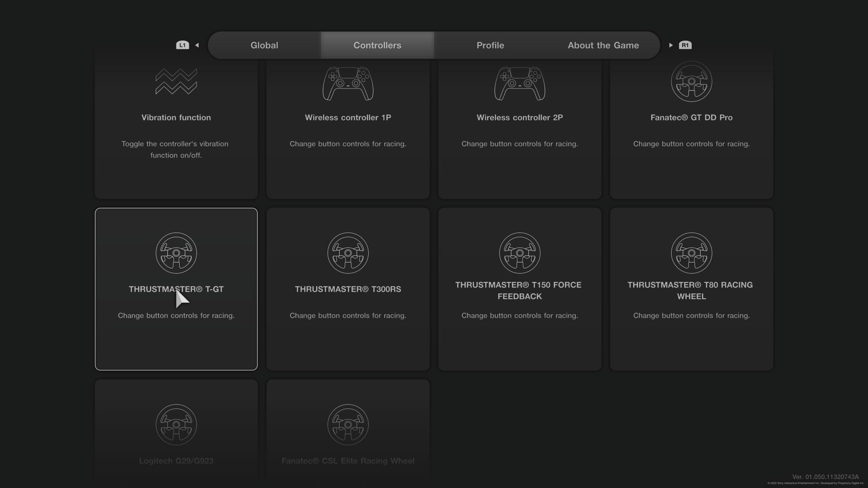Click the Logitech G29/G923 wheel icon
This screenshot has height=488, width=868.
pyautogui.click(x=176, y=424)
